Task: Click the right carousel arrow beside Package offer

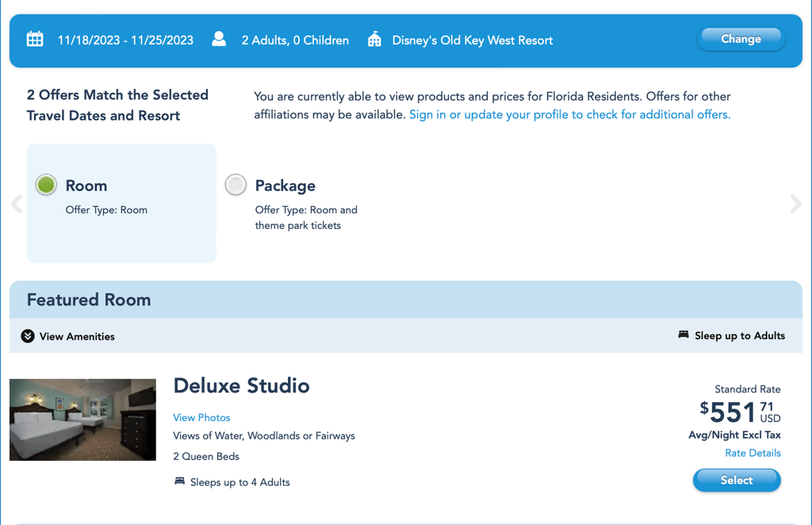Action: click(x=795, y=204)
